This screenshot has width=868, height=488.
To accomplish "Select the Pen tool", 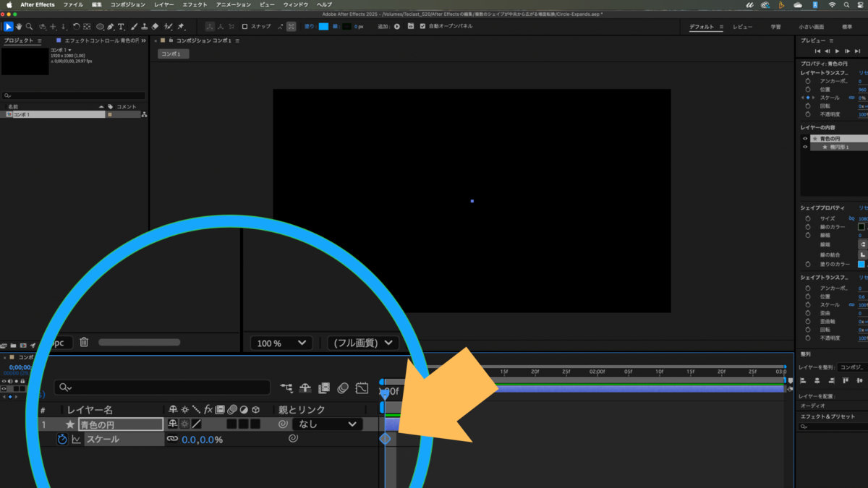I will [x=111, y=27].
